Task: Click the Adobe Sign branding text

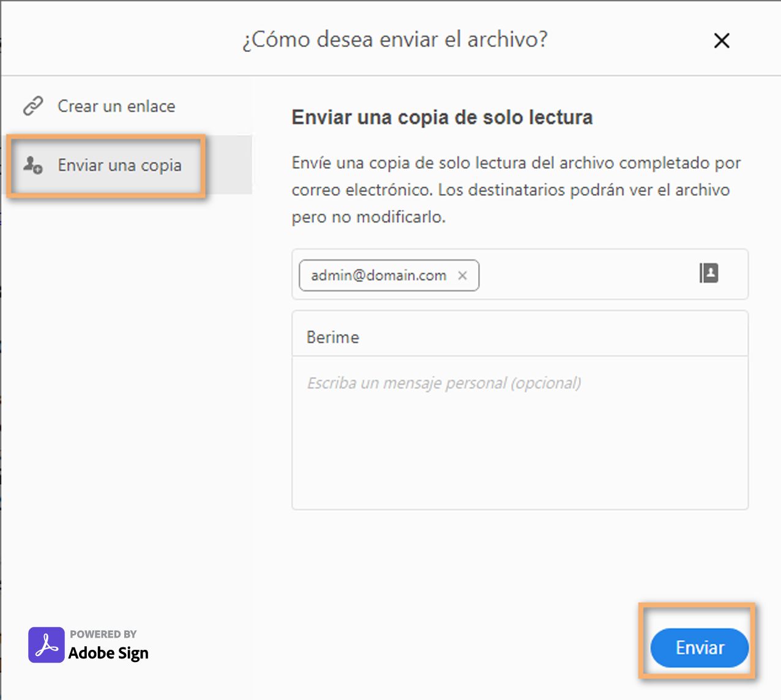Action: click(x=108, y=653)
